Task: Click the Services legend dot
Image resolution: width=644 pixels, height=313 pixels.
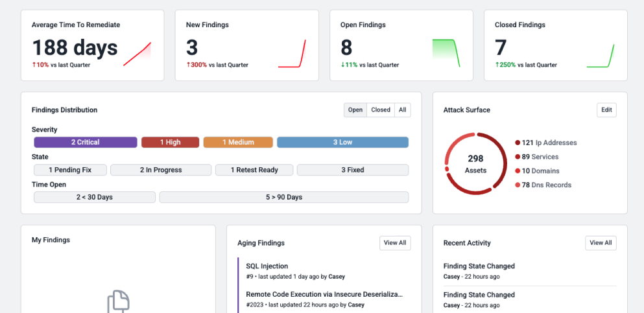Action: pyautogui.click(x=518, y=157)
